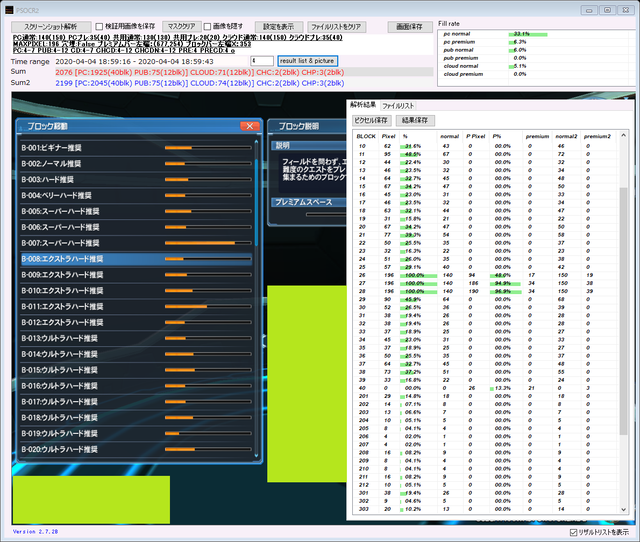The height and width of the screenshot is (542, 640).
Task: Enable the 検証用画像を保存 checkbox
Action: pyautogui.click(x=99, y=27)
